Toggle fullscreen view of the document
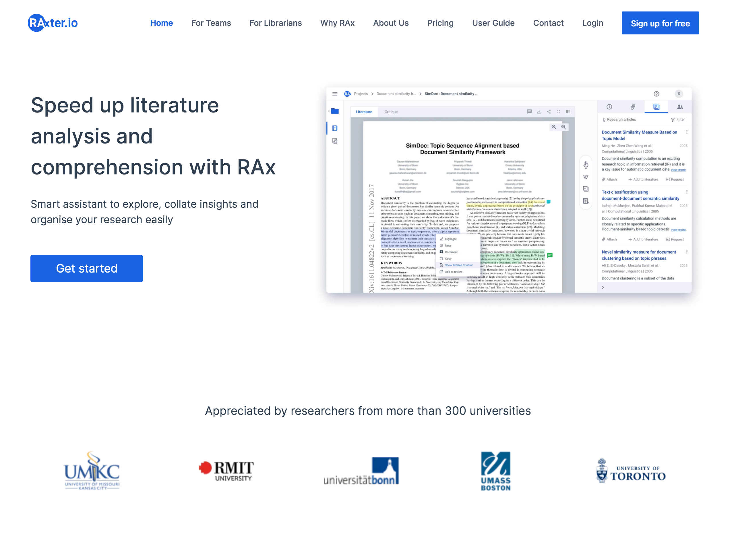This screenshot has width=736, height=560. point(559,112)
